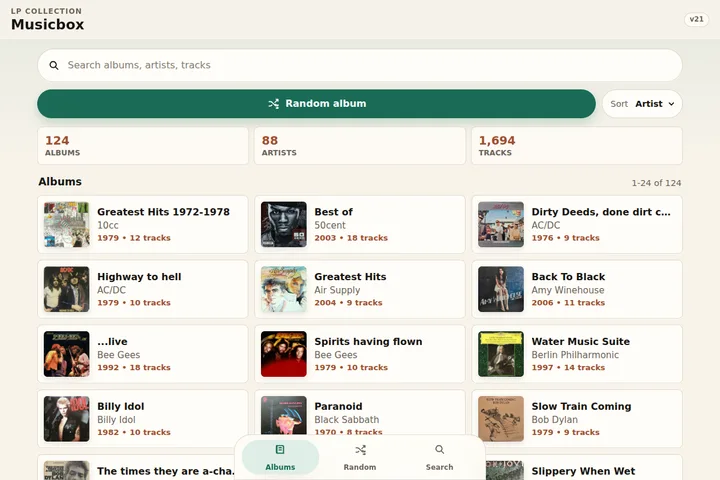Select the Best of album title
This screenshot has width=720, height=480.
point(333,212)
